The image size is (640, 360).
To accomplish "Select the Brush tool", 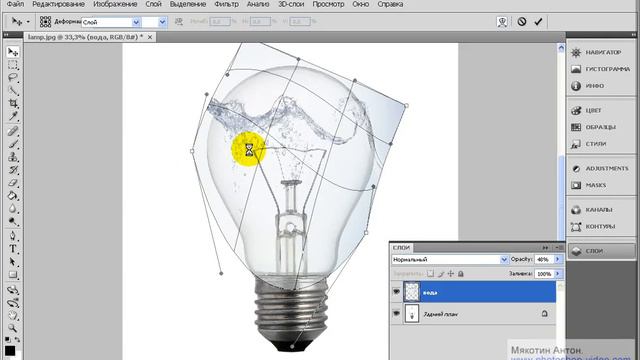I will pos(13,144).
